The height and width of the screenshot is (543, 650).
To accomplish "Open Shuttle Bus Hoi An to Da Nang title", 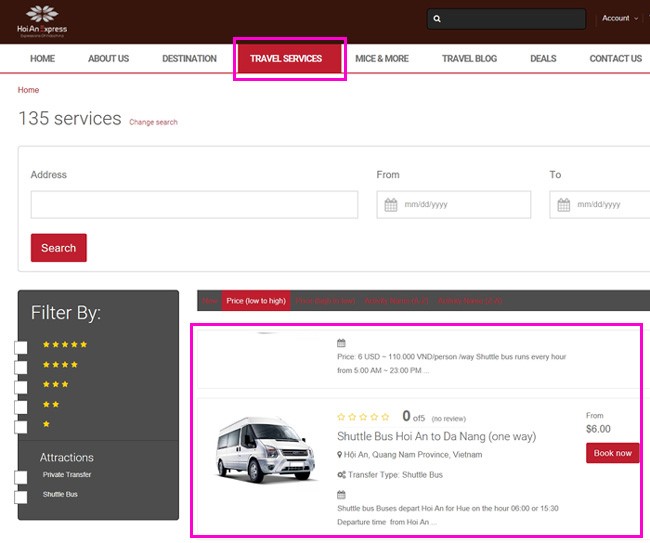I will click(437, 436).
